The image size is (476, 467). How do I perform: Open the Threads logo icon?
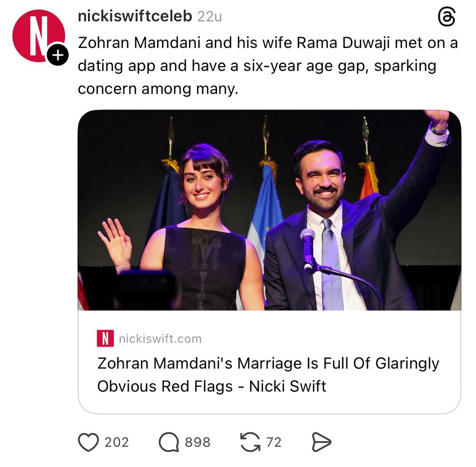click(446, 17)
